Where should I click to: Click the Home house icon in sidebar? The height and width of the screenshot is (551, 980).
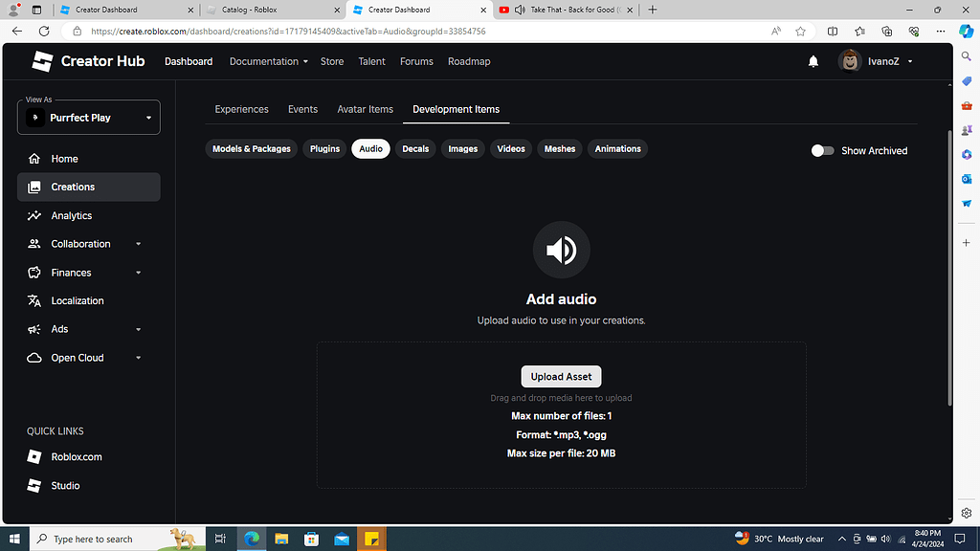(34, 159)
